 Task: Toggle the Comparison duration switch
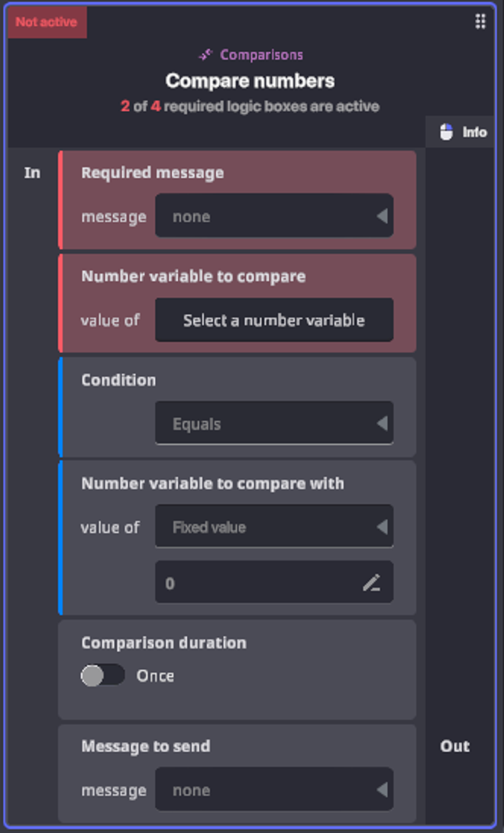click(x=103, y=676)
